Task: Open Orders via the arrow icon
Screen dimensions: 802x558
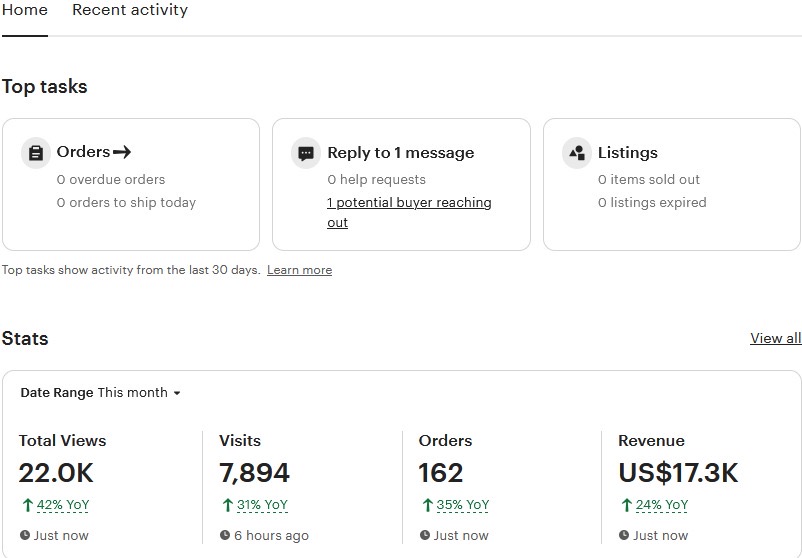Action: click(x=122, y=152)
